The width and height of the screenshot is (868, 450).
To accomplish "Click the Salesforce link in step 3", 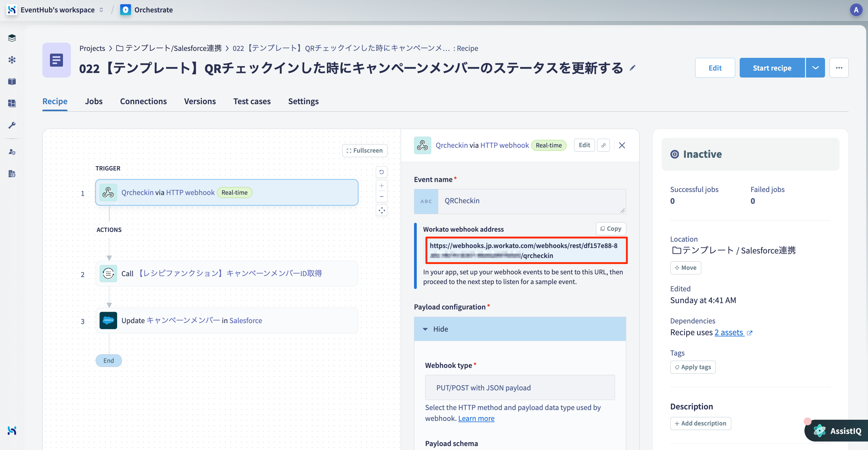I will tap(246, 320).
